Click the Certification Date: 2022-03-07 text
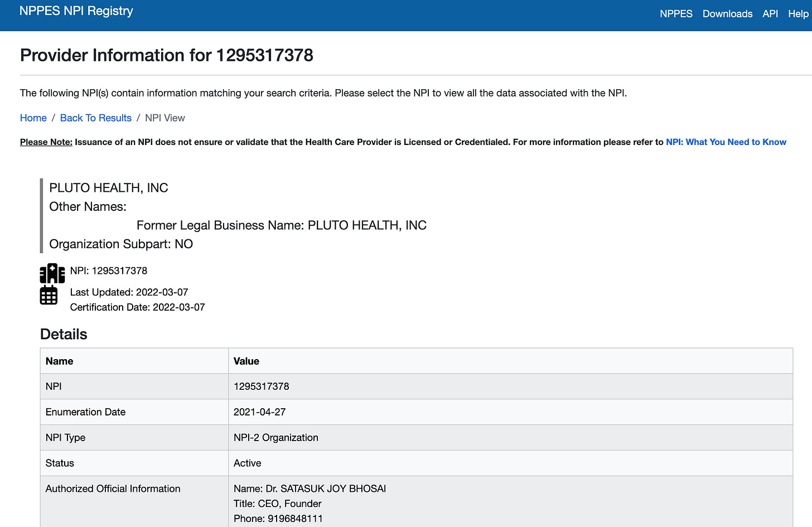812x527 pixels. [138, 307]
